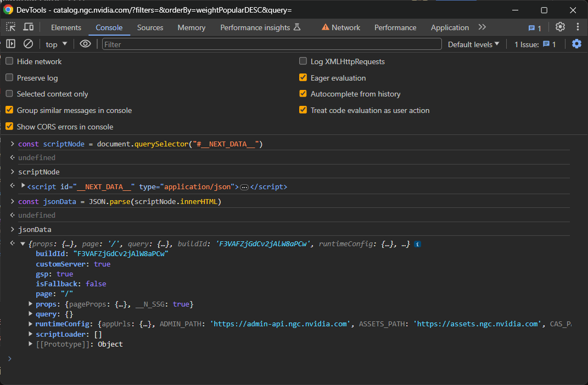Create a live expression with the eye icon
Viewport: 588px width, 385px height.
click(x=85, y=44)
